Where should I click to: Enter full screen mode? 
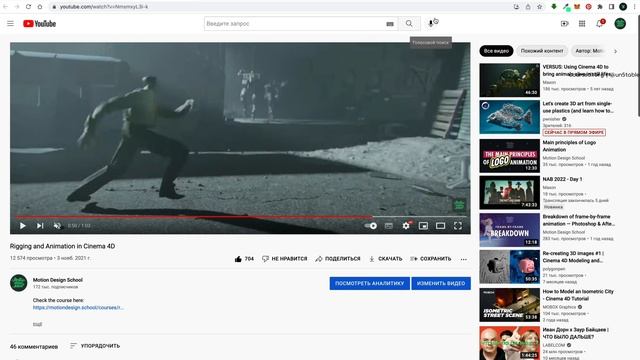[x=458, y=226]
